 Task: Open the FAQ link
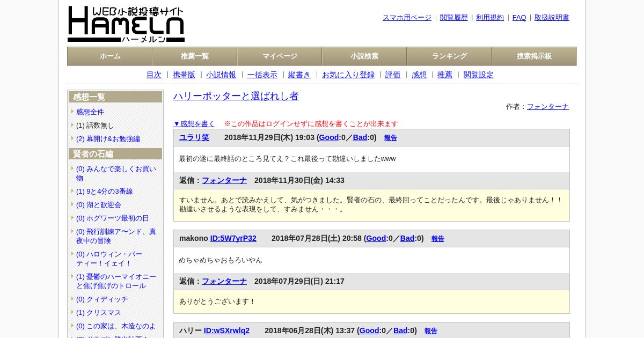[x=519, y=18]
